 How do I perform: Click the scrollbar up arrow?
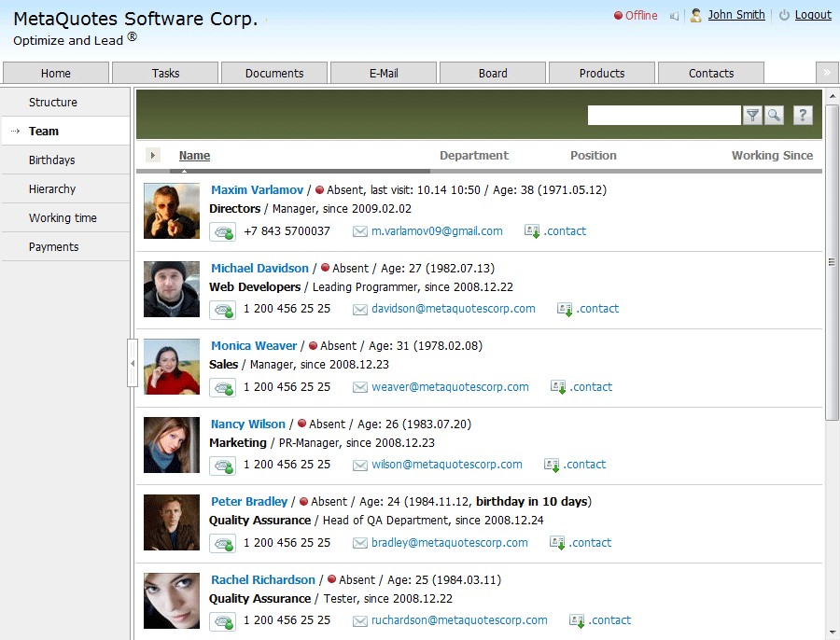point(832,96)
